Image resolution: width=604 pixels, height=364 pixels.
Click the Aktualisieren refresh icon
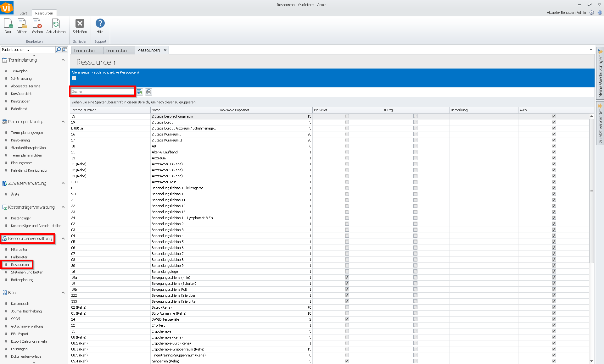[56, 24]
